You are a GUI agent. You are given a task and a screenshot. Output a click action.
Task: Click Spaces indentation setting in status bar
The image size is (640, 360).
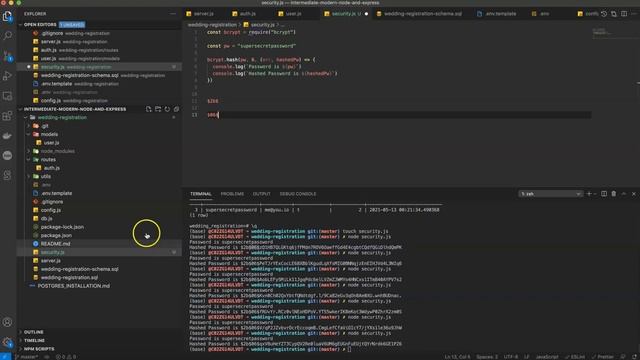(x=487, y=357)
